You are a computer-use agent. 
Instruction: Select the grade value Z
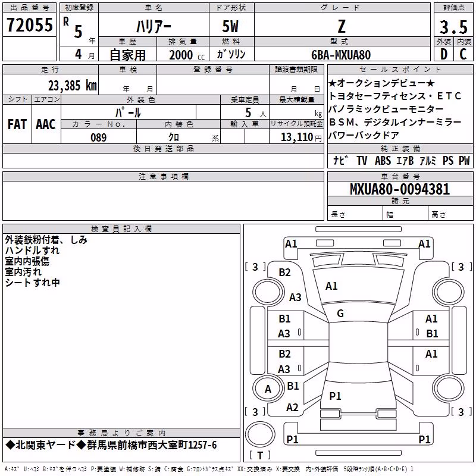coord(342,26)
